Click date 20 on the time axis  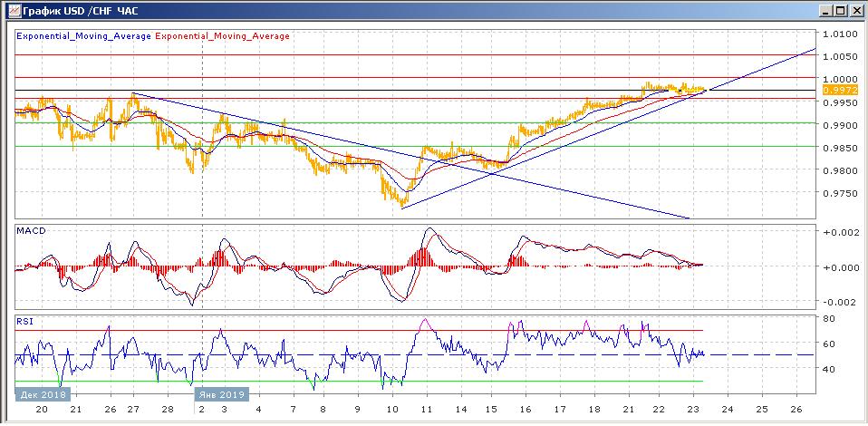tap(42, 410)
